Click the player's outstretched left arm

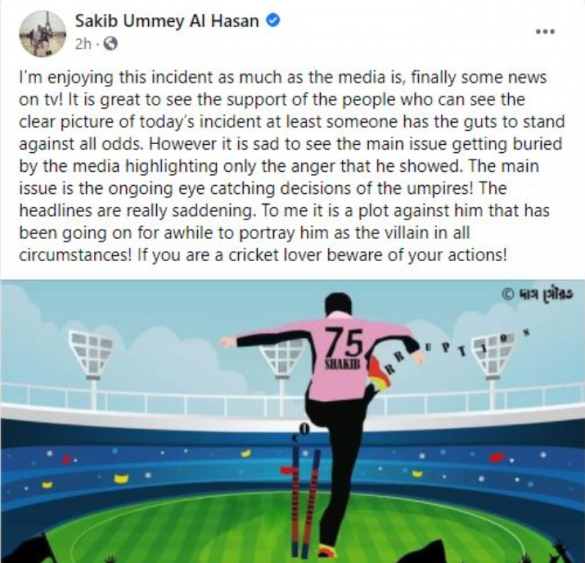[269, 340]
